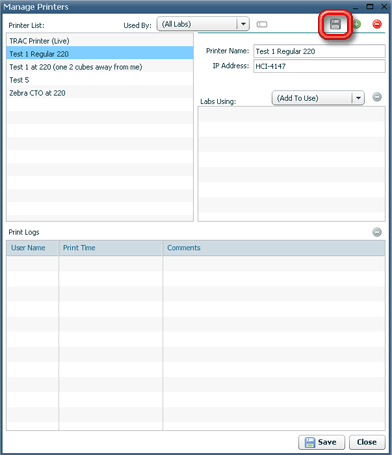392x455 pixels.
Task: Select Test 1 Regular 220 in printer list
Action: [100, 54]
